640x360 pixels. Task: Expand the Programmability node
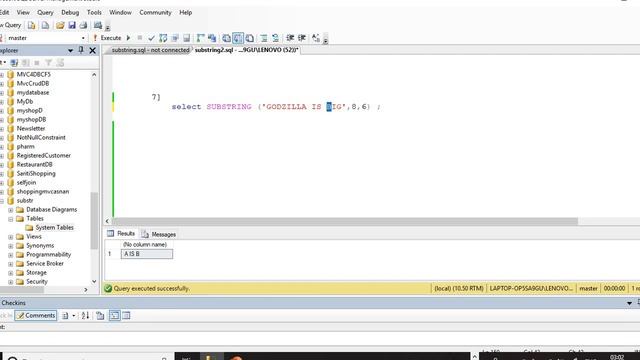point(11,255)
